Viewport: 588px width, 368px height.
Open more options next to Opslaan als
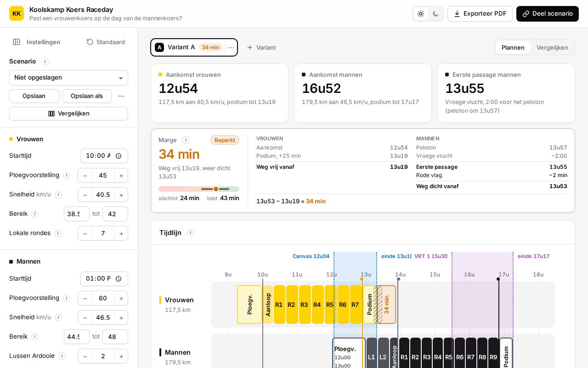121,96
